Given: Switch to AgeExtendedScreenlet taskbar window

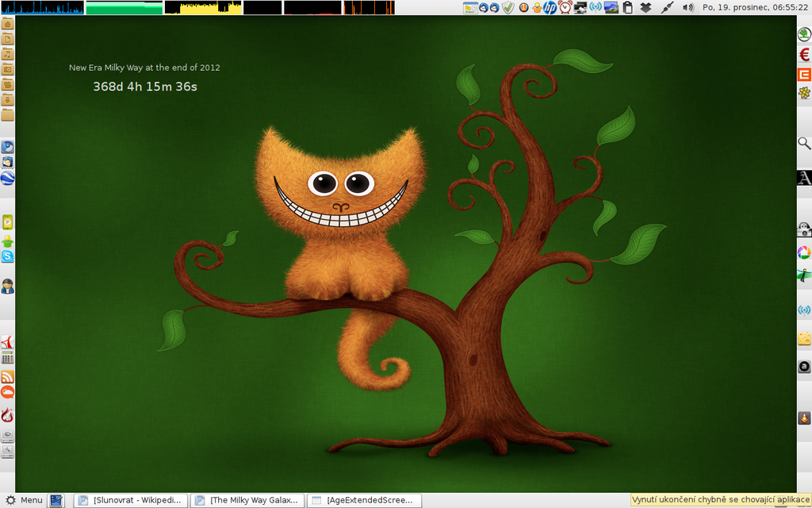Looking at the screenshot, I should tap(365, 500).
